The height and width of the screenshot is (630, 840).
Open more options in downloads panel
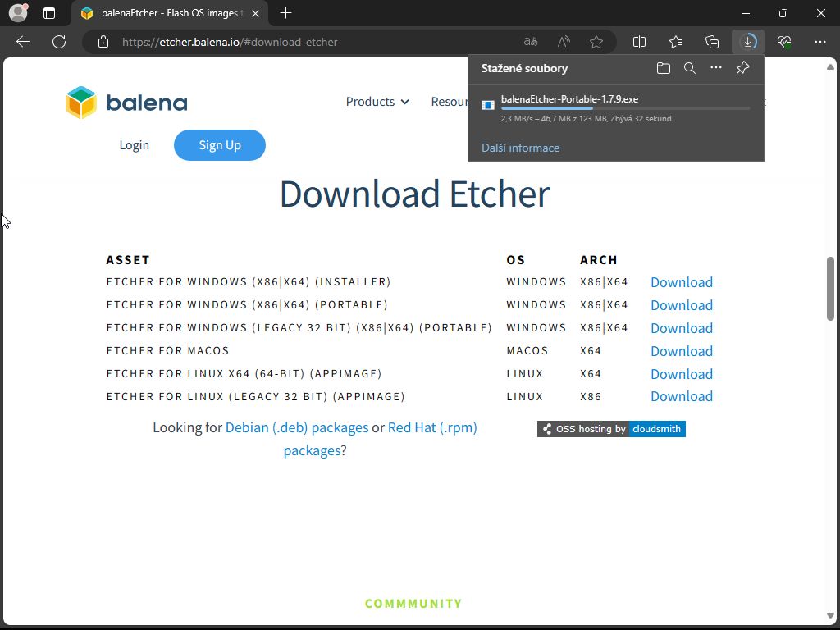click(716, 68)
